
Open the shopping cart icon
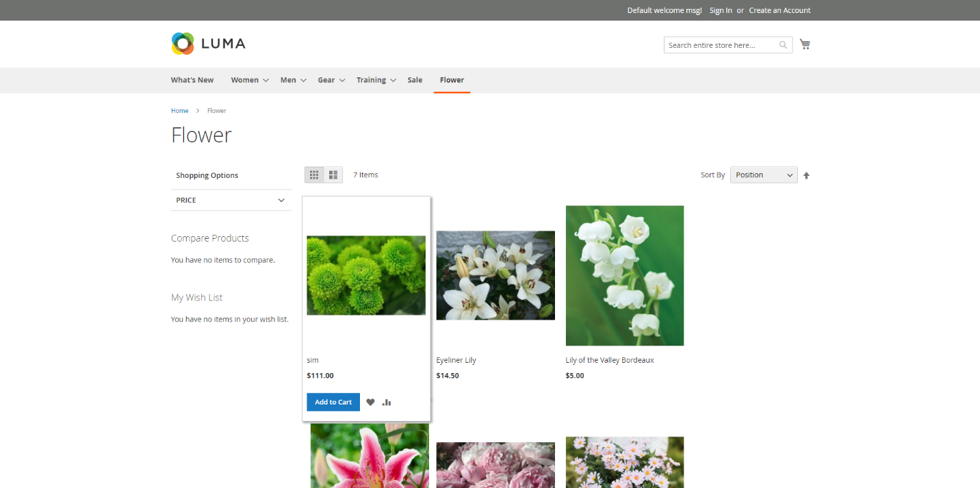pos(805,44)
